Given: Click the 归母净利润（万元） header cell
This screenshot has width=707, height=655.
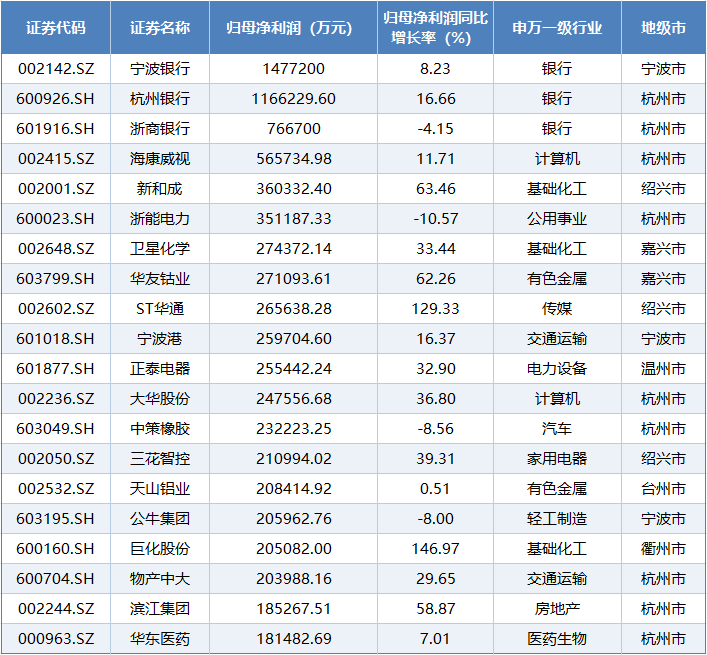Looking at the screenshot, I should tap(282, 28).
